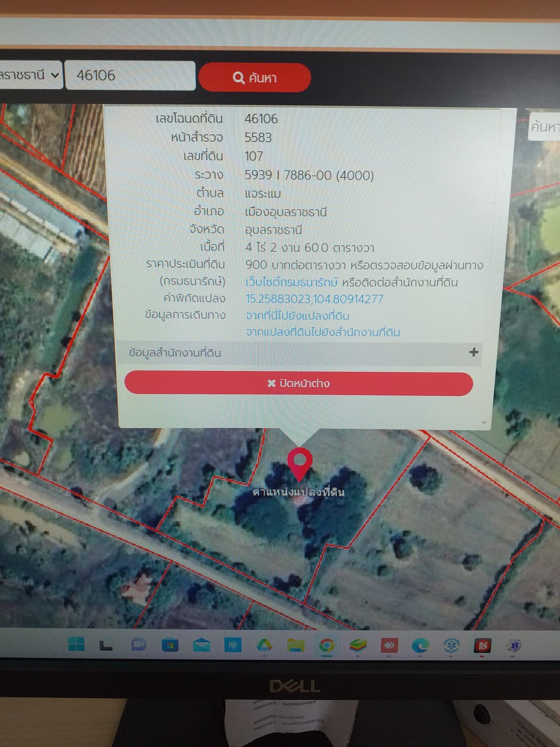
Task: Click the red ค้นหา search button
Action: [254, 77]
